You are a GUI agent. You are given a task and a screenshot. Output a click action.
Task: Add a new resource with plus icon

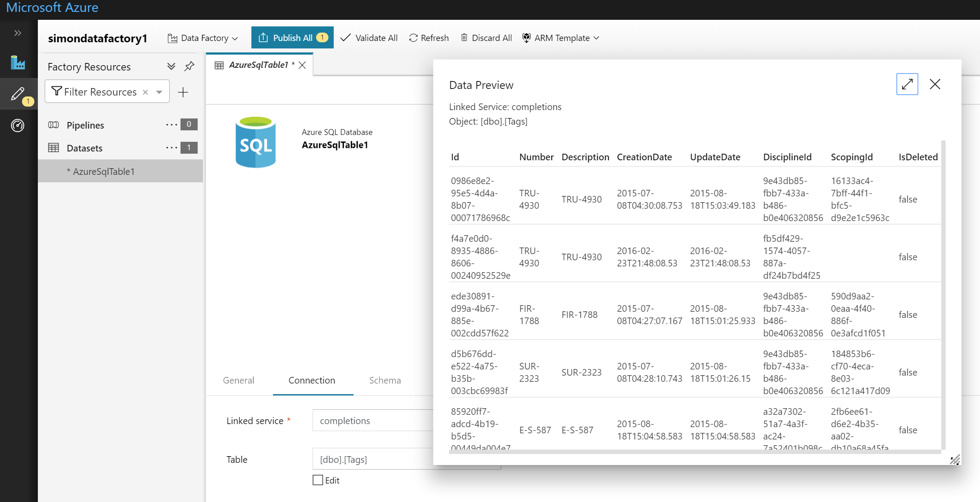[183, 92]
